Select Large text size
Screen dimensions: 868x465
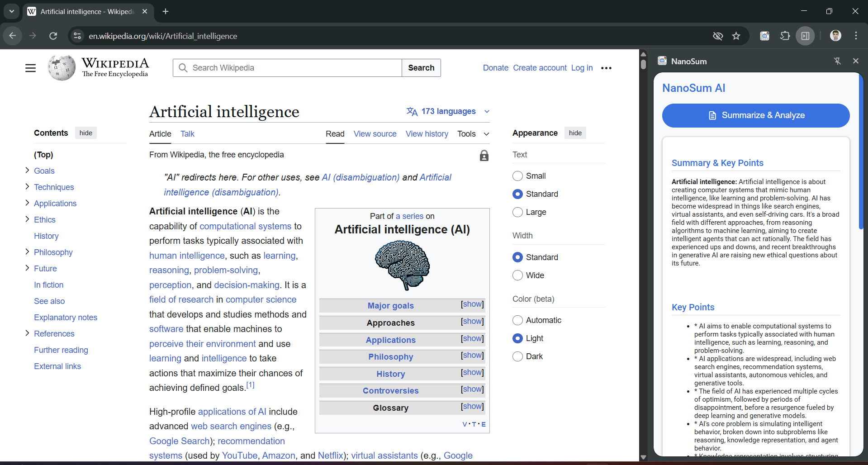tap(518, 212)
